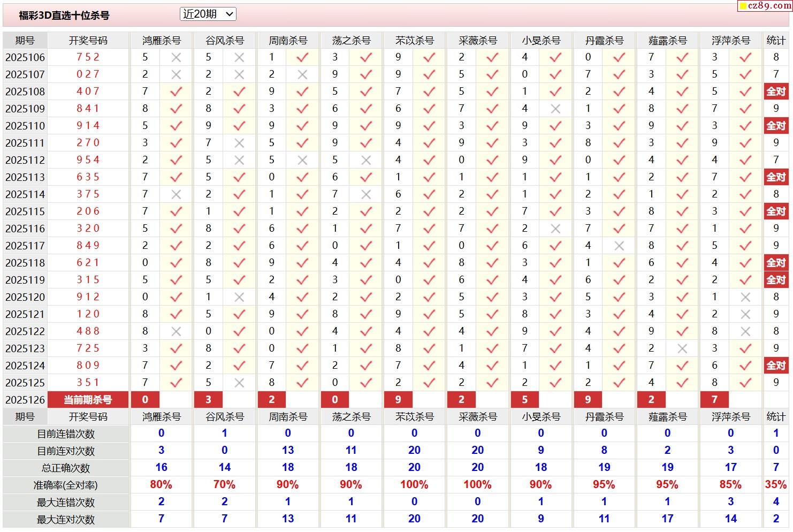The width and height of the screenshot is (793, 532).
Task: Click the check mark for 周南杀号 in row 2025118
Action: pyautogui.click(x=302, y=263)
